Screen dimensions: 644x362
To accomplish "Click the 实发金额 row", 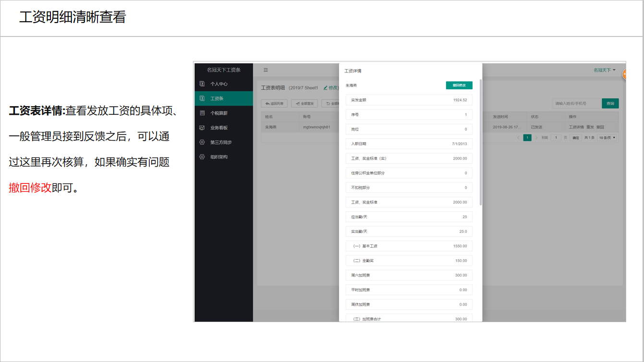I will pyautogui.click(x=409, y=100).
